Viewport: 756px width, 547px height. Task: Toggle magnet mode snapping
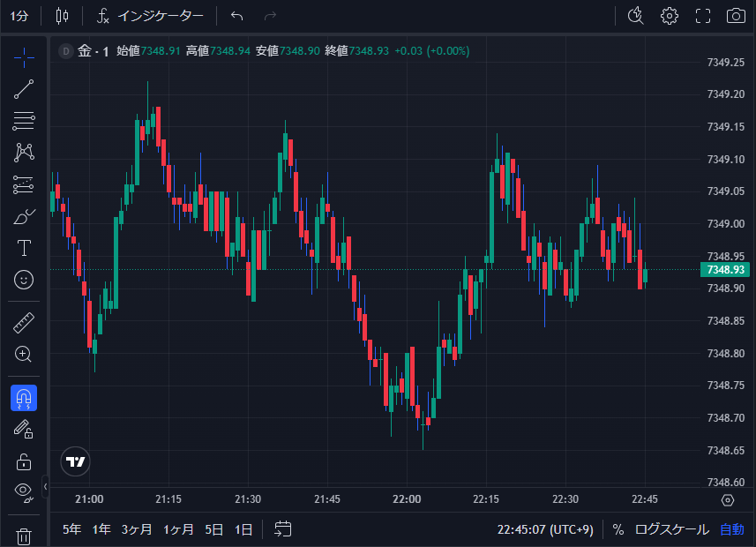[24, 398]
